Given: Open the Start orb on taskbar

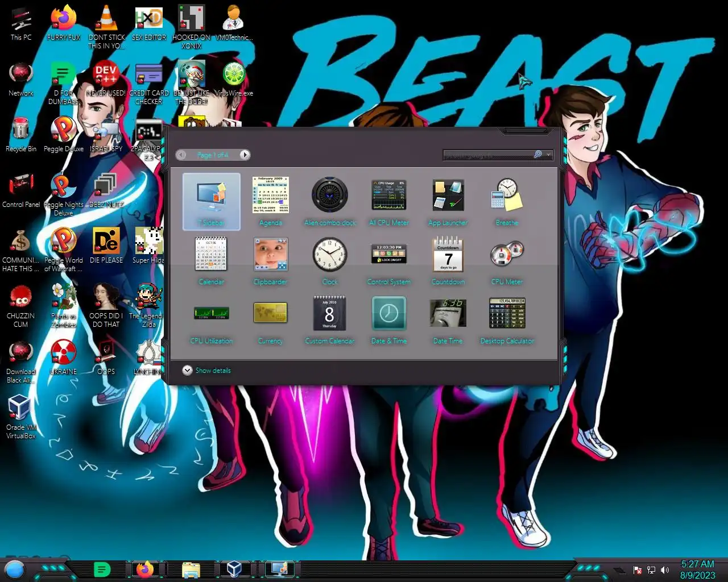Looking at the screenshot, I should coord(15,569).
